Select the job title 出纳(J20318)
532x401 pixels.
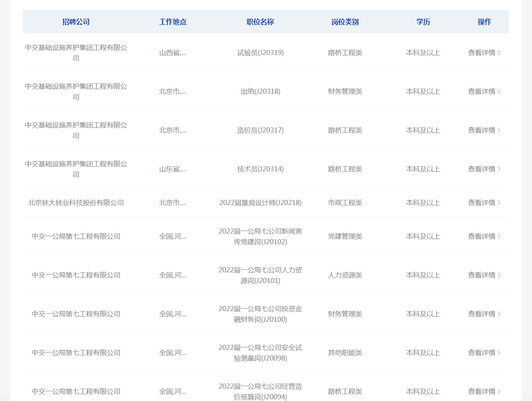click(x=260, y=92)
